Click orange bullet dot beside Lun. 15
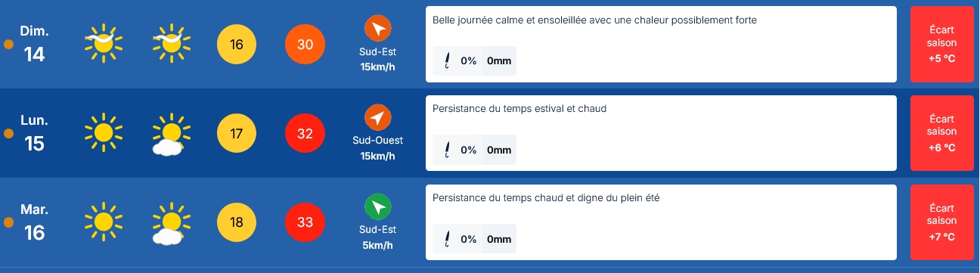 point(9,134)
